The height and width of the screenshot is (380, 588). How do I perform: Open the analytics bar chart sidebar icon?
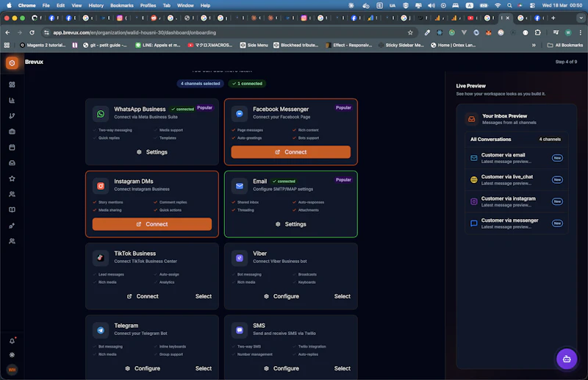pyautogui.click(x=12, y=101)
